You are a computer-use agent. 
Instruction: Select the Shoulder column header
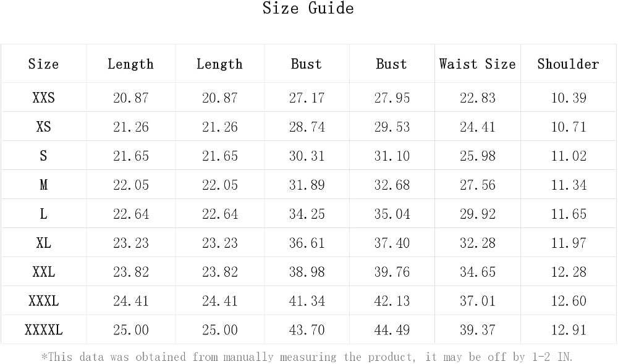[x=569, y=64]
